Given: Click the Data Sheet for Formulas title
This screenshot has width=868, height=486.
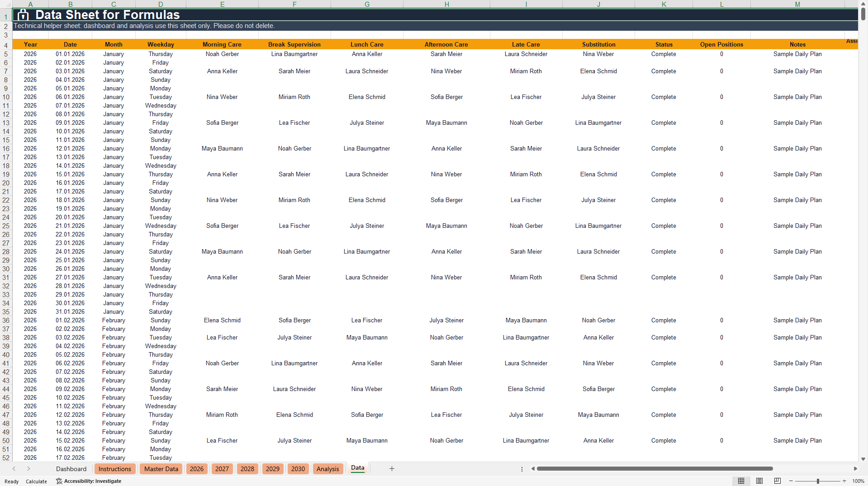Looking at the screenshot, I should tap(108, 15).
